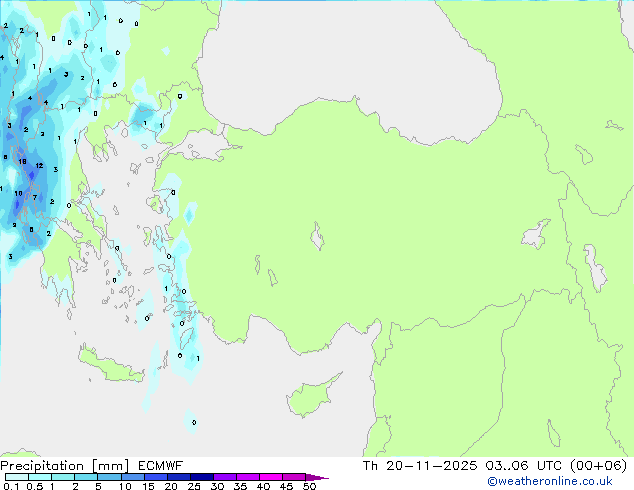The width and height of the screenshot is (634, 490).
Task: Click the '18' precipitation value on map
Action: coord(22,161)
